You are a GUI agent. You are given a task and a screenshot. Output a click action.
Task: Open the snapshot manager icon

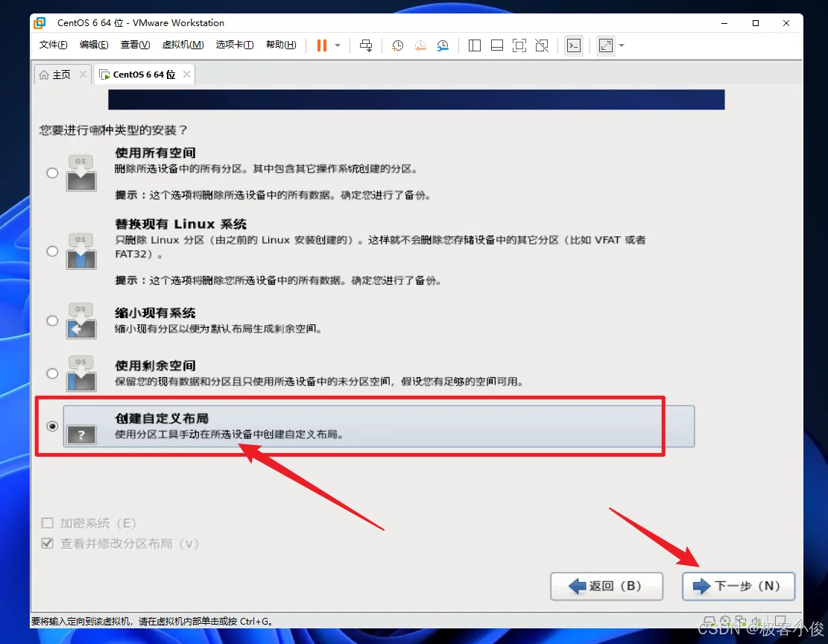(443, 45)
